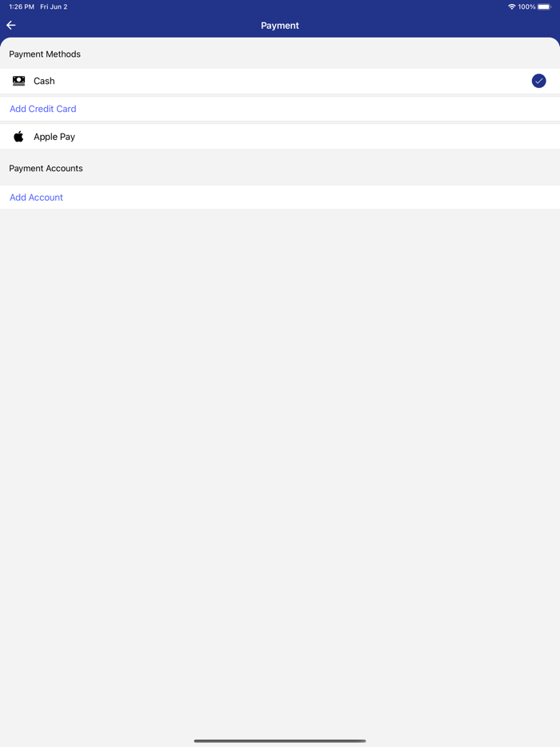
Task: Click the 1:26 PM clock
Action: [x=22, y=6]
